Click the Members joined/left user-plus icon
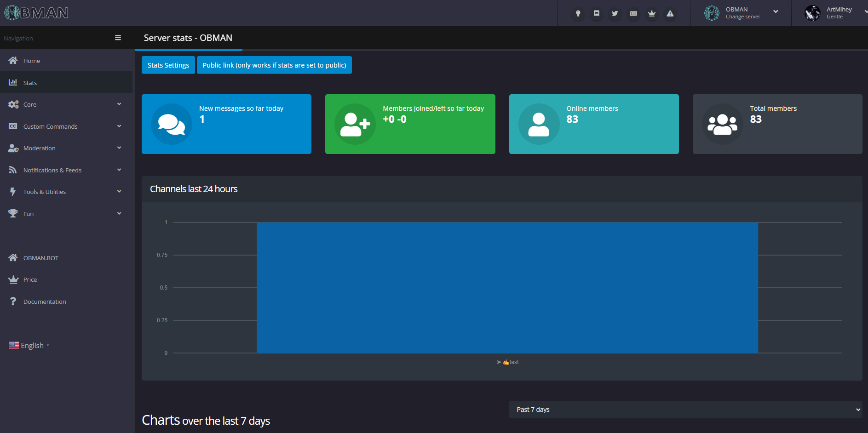Screen dimensions: 868x433 point(355,124)
